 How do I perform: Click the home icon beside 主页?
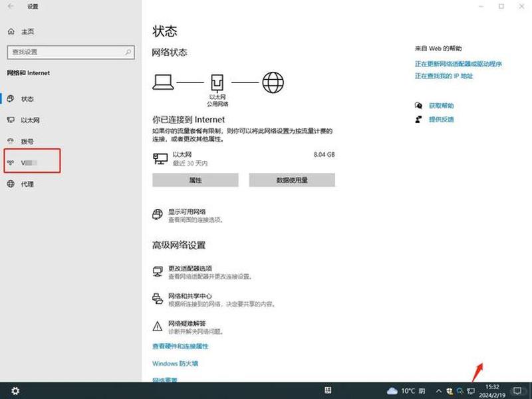click(x=11, y=31)
